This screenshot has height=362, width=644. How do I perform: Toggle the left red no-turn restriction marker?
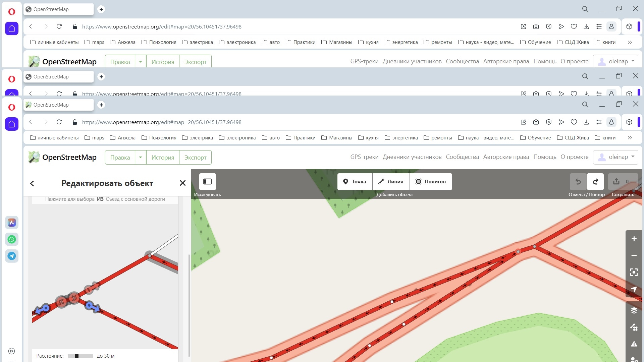click(x=61, y=302)
